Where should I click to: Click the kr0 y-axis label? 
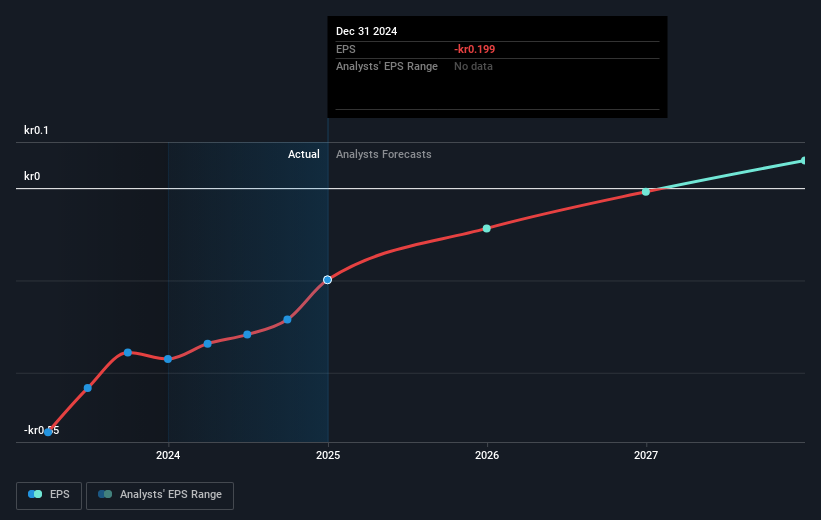(32, 176)
